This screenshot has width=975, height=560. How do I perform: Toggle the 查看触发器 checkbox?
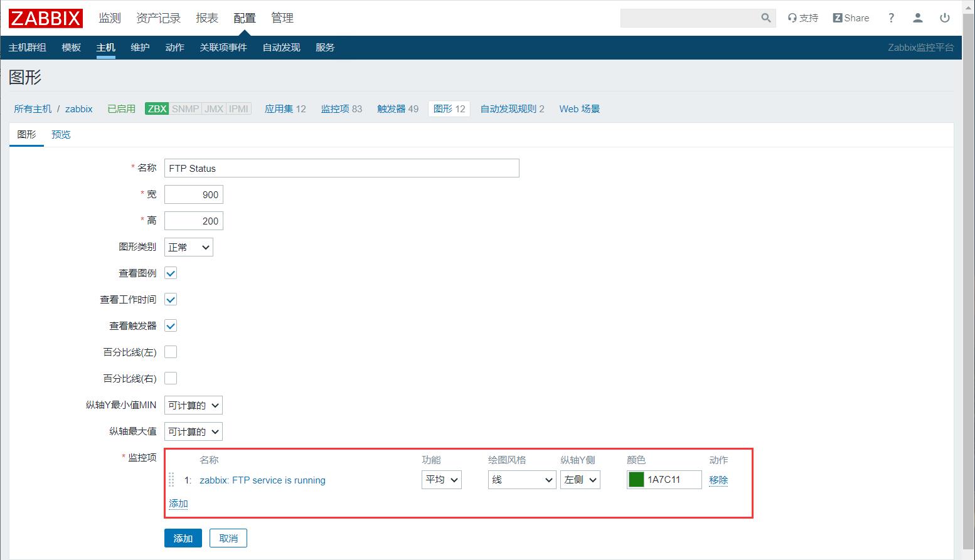[171, 325]
